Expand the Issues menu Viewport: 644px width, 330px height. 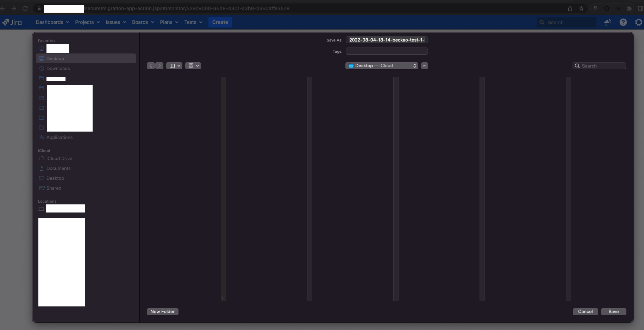[116, 22]
